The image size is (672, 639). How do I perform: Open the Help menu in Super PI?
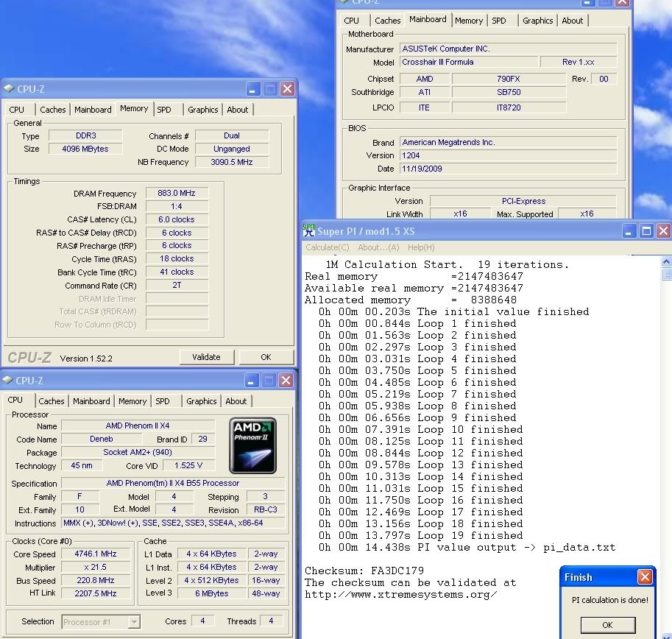(x=421, y=247)
